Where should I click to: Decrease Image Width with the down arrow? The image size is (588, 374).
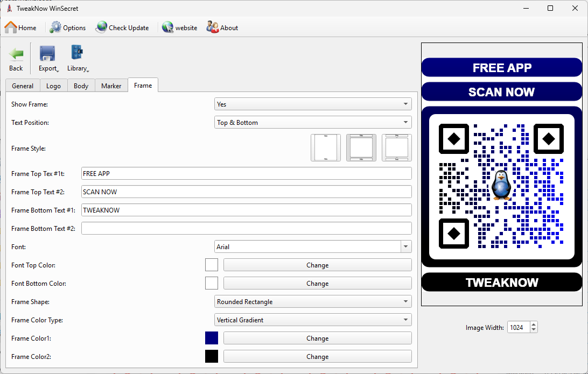(x=534, y=330)
